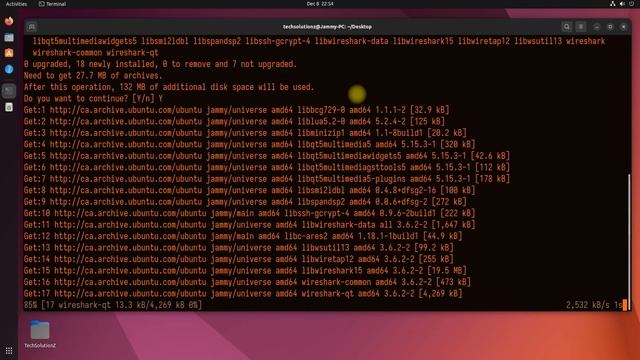This screenshot has height=360, width=640.
Task: Open Activities overview
Action: pos(16,4)
